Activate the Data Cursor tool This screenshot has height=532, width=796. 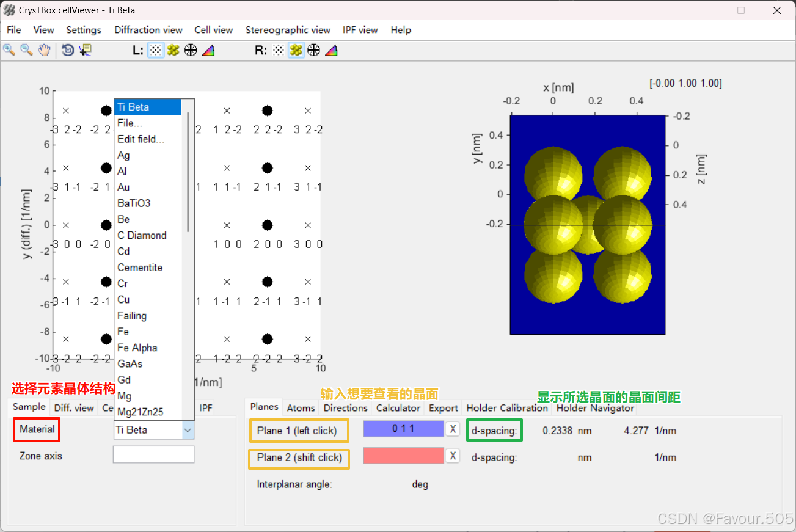85,50
